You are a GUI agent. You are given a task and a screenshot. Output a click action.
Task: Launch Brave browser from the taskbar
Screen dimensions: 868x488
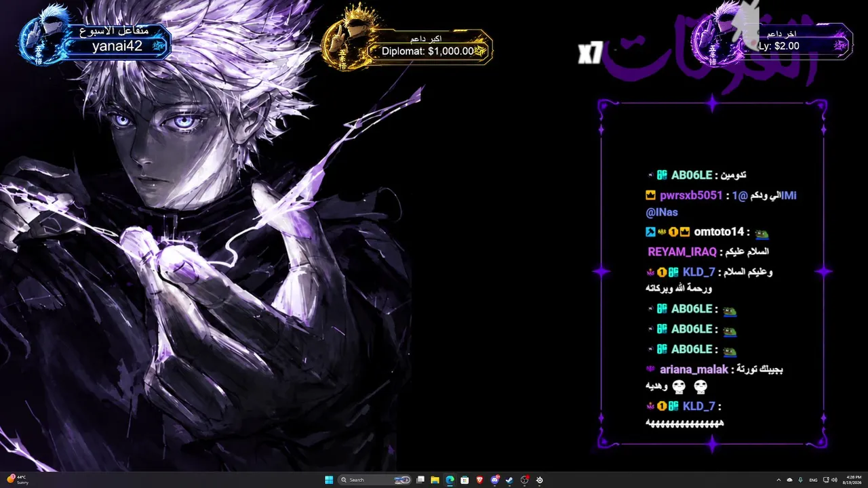coord(479,480)
